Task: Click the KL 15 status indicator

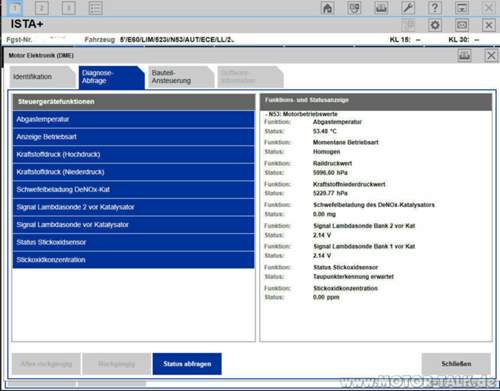Action: pos(405,40)
